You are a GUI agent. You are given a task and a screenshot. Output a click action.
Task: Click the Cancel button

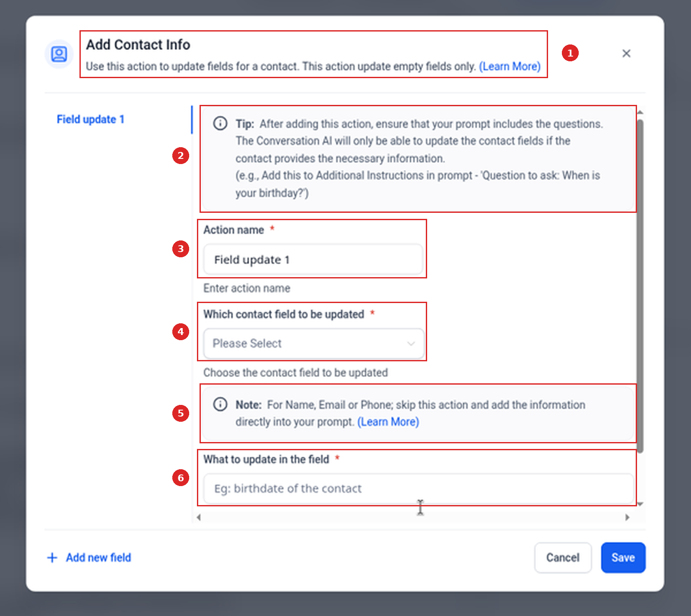click(563, 558)
